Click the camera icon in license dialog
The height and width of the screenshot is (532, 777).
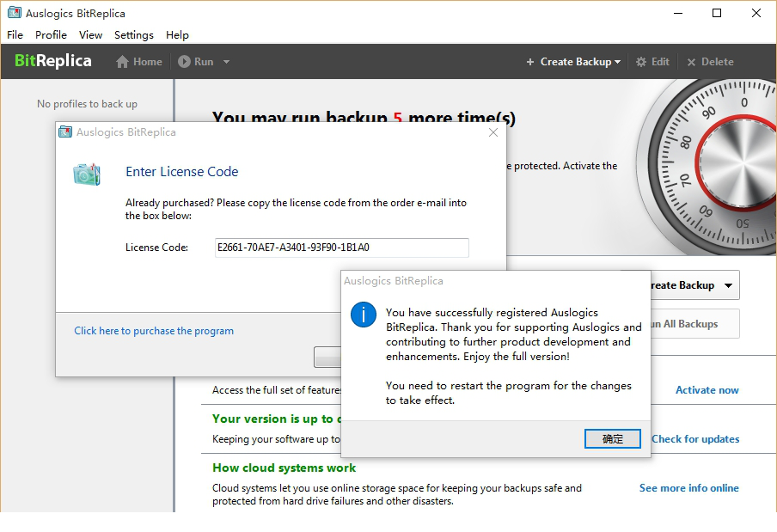(x=87, y=174)
